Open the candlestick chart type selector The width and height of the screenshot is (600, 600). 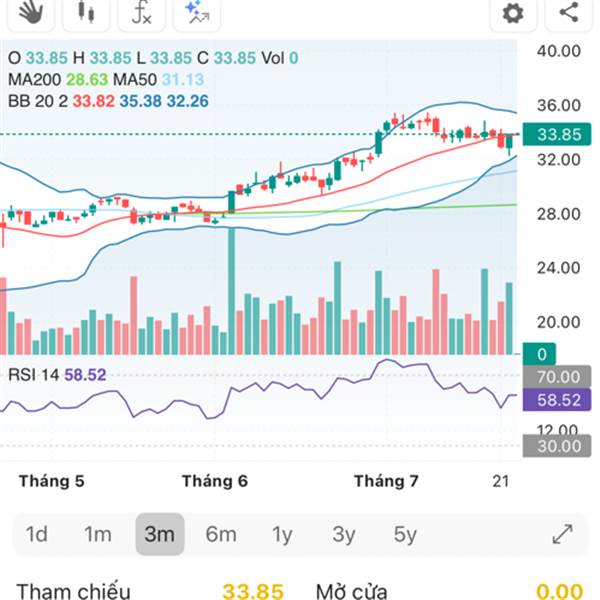pos(86,13)
